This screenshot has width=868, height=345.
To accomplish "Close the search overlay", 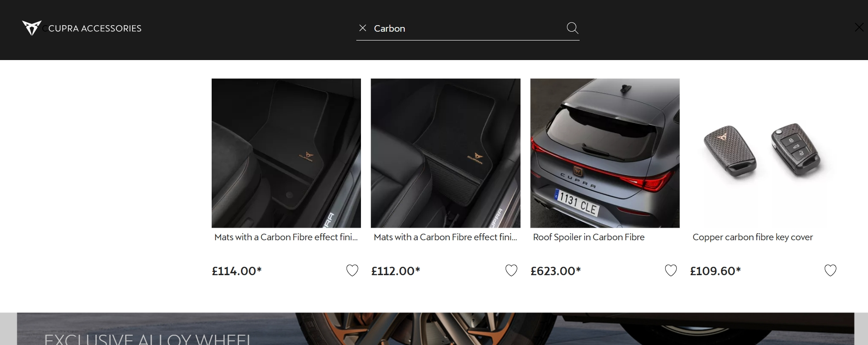I will point(859,27).
